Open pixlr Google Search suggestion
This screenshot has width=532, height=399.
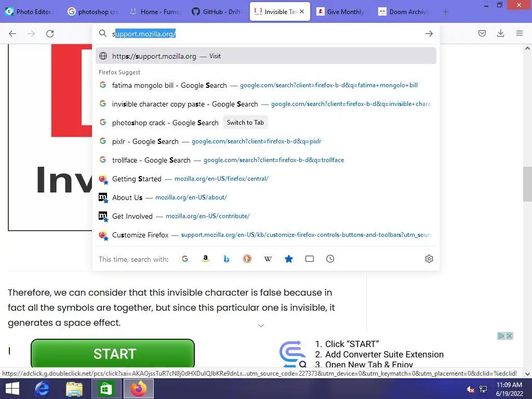point(266,141)
